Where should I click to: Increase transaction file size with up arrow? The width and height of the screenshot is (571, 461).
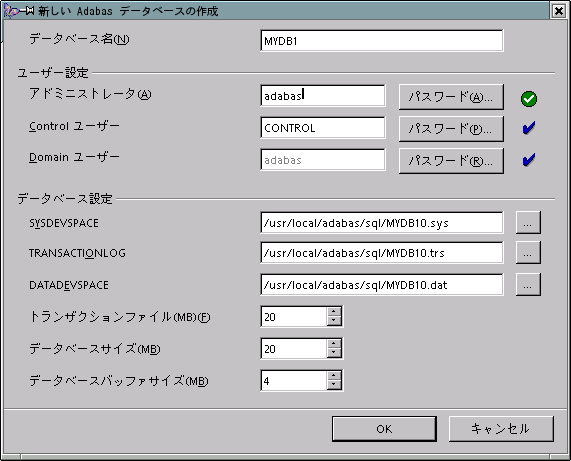334,312
